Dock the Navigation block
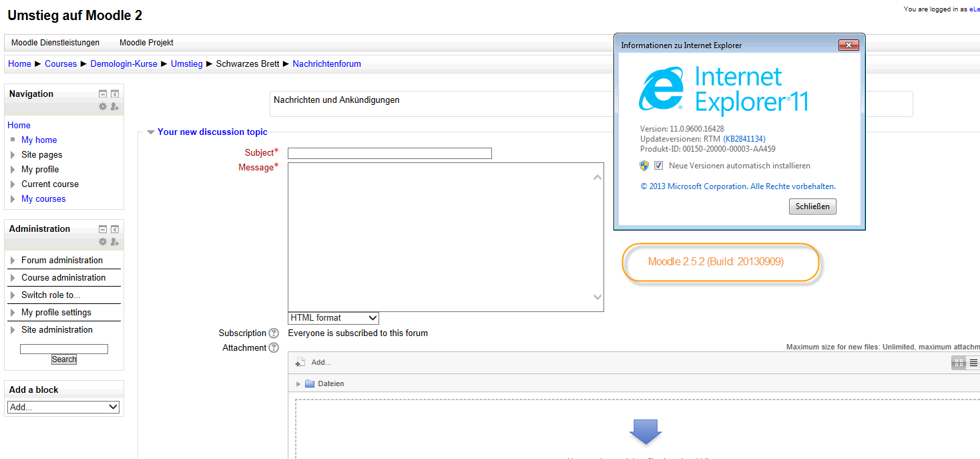The image size is (980, 459). [115, 94]
